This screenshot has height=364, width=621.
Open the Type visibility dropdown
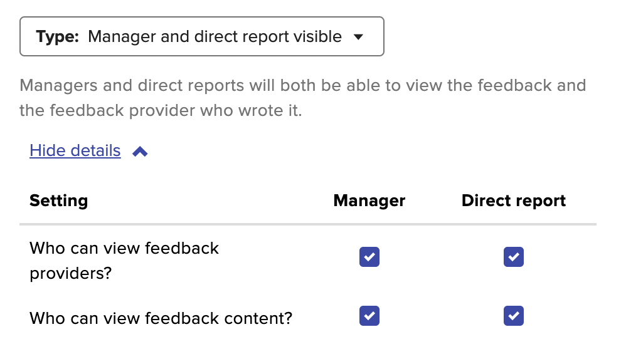pos(201,36)
